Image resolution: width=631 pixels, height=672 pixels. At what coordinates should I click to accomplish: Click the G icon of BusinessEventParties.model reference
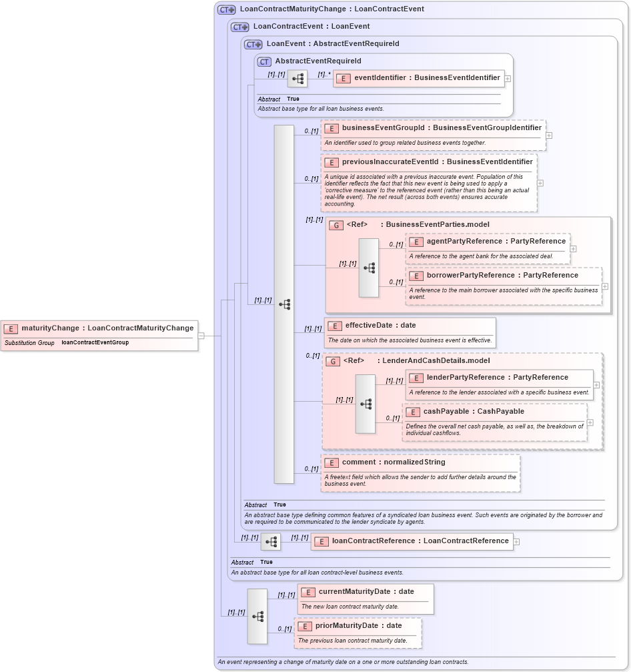point(336,225)
